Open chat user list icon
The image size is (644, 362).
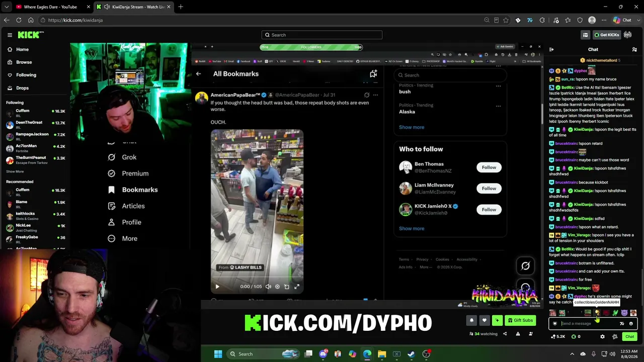coord(634,50)
